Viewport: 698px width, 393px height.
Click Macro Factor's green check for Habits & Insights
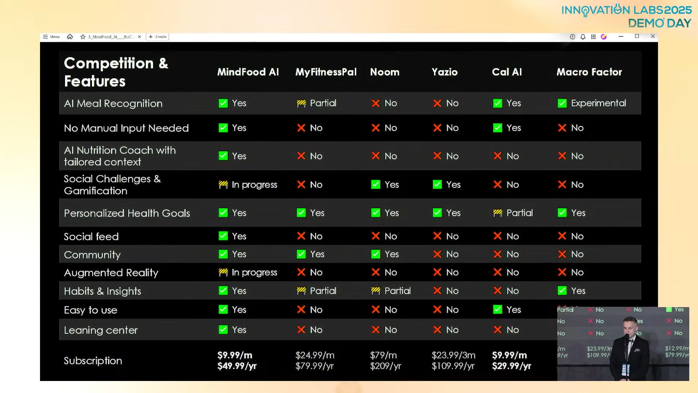562,291
